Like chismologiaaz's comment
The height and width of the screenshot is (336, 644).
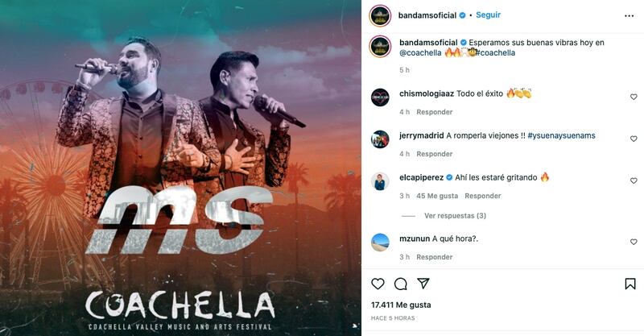(634, 97)
